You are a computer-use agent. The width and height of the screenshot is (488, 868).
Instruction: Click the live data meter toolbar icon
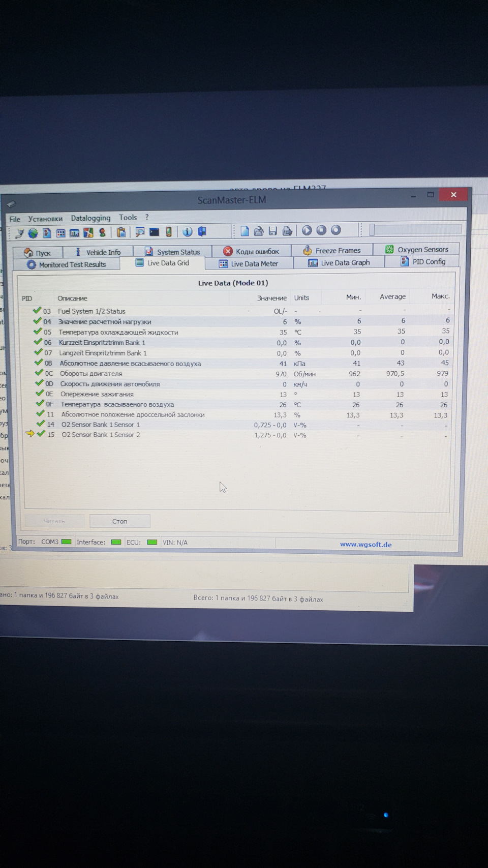[74, 233]
